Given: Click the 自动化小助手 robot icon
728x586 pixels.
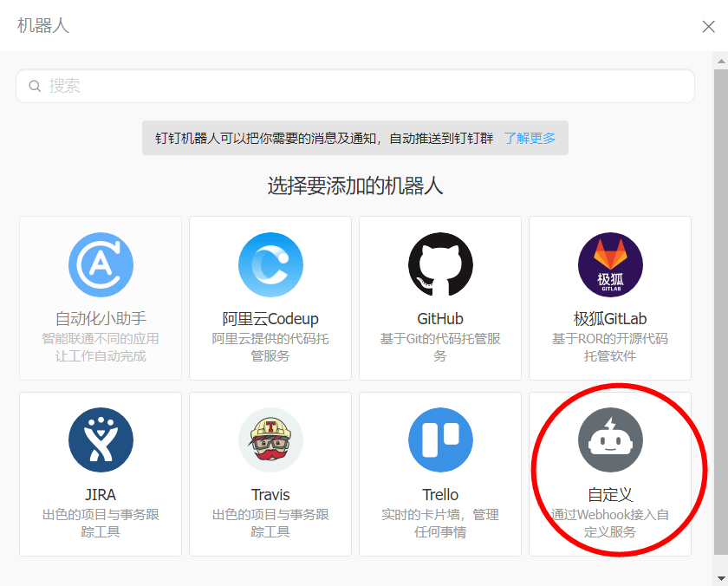Looking at the screenshot, I should 101,264.
